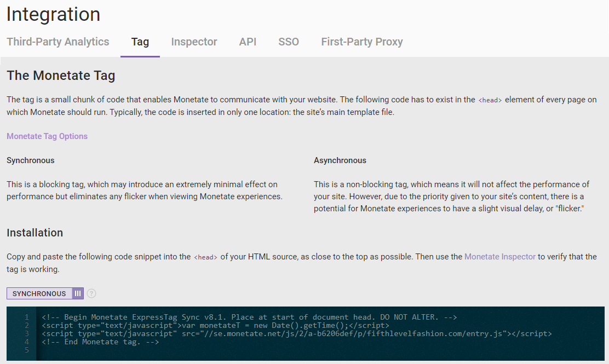609x364 pixels.
Task: Click line number 5 in code gutter
Action: tap(27, 350)
